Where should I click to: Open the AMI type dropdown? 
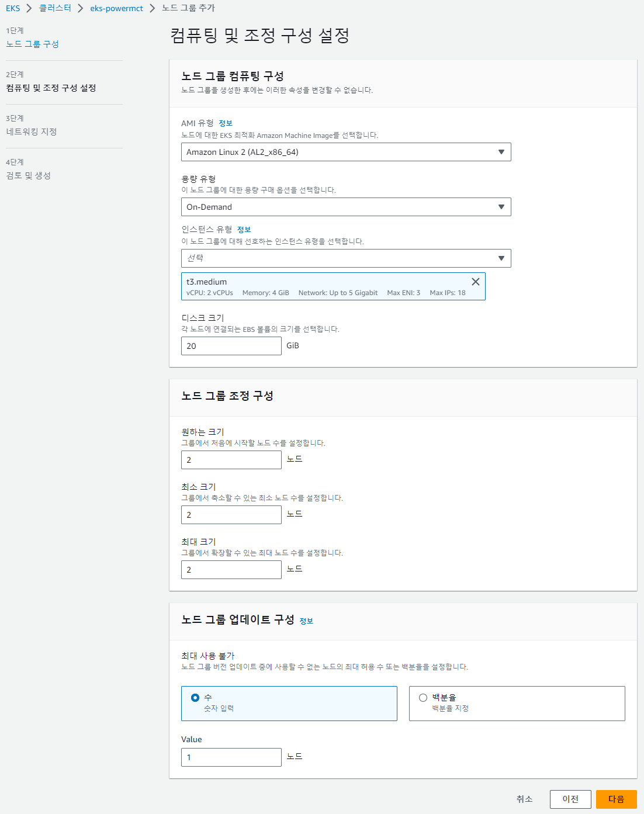coord(346,152)
